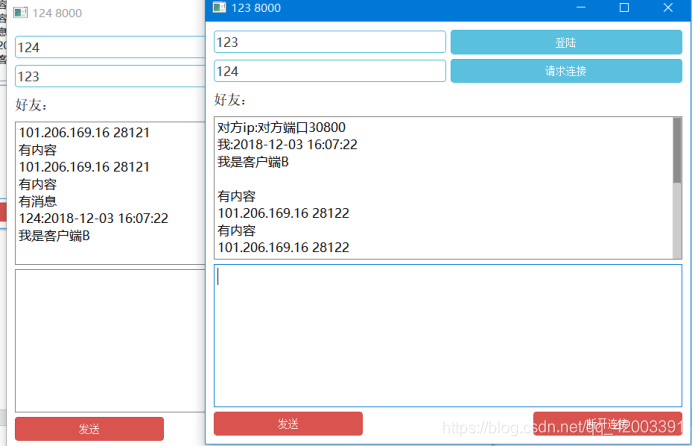The height and width of the screenshot is (446, 693).
Task: Click the 好友 label in window 123
Action: (x=230, y=100)
